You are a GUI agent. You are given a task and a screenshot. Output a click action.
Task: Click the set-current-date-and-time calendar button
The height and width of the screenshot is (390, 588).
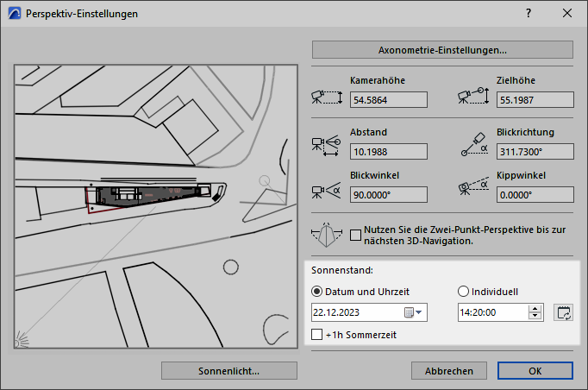(x=563, y=312)
